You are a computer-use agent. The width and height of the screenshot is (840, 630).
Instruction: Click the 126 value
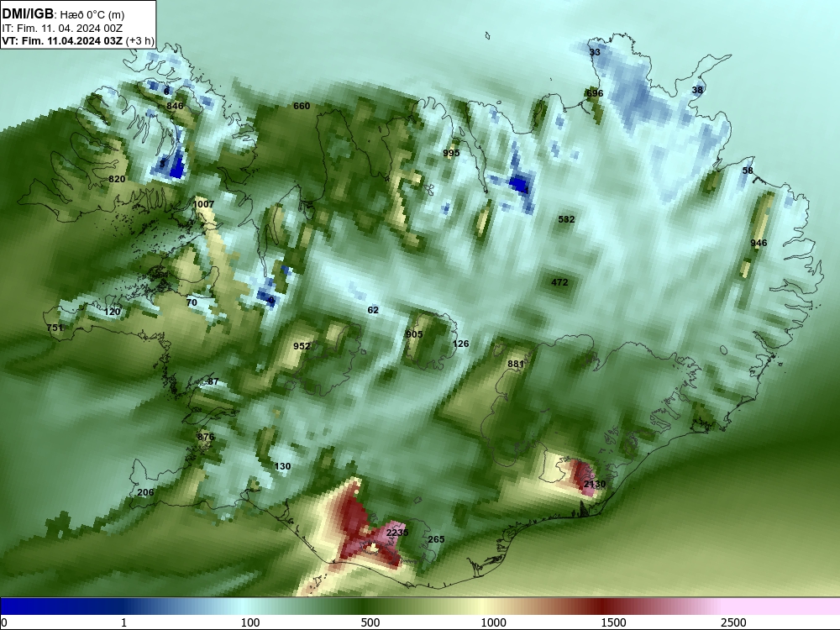point(460,344)
